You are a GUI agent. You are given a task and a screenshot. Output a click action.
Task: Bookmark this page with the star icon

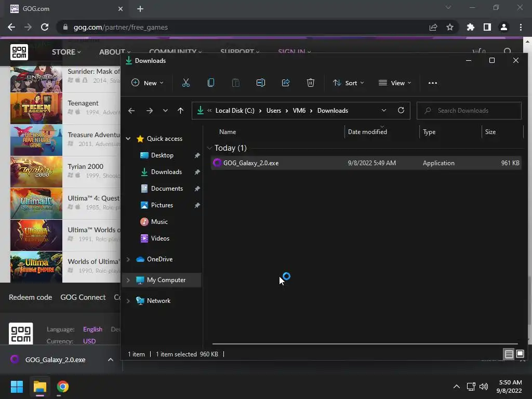(450, 27)
